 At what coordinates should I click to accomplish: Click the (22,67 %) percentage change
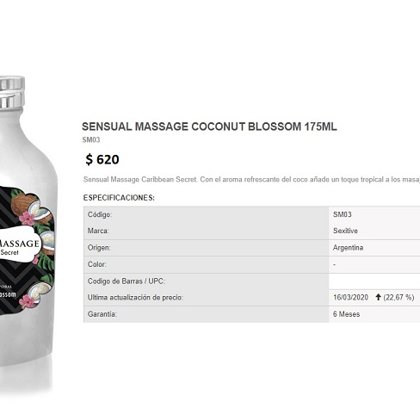coord(399,297)
